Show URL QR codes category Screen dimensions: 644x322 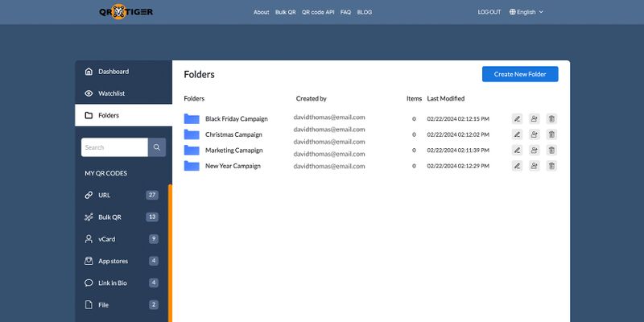(122, 195)
